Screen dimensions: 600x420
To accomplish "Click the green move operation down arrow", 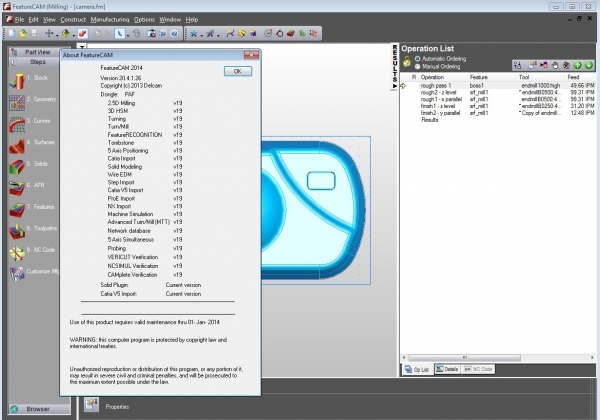I will click(589, 65).
